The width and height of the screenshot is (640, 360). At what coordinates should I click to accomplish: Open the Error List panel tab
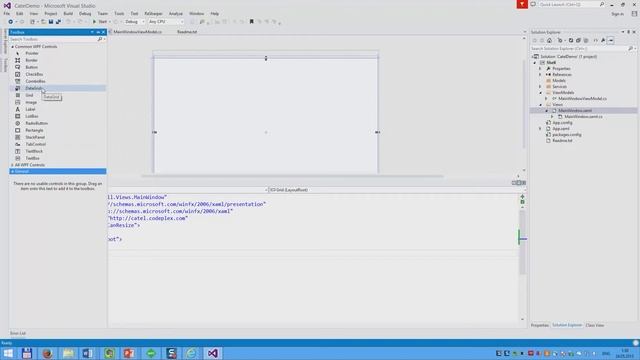(18, 333)
